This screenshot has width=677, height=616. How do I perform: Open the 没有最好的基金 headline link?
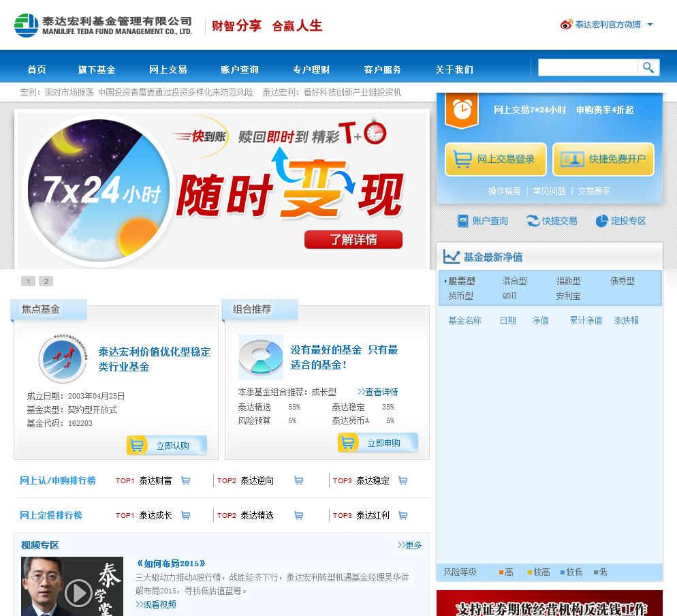tap(344, 357)
